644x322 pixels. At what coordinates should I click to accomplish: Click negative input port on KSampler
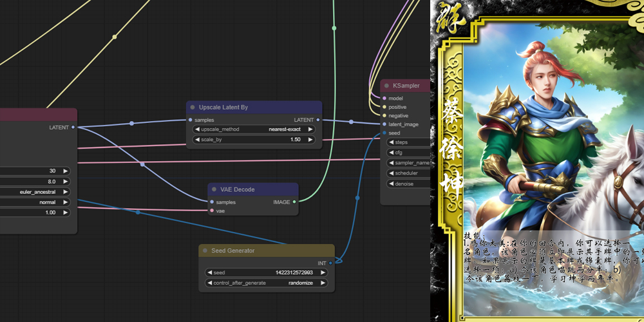384,115
